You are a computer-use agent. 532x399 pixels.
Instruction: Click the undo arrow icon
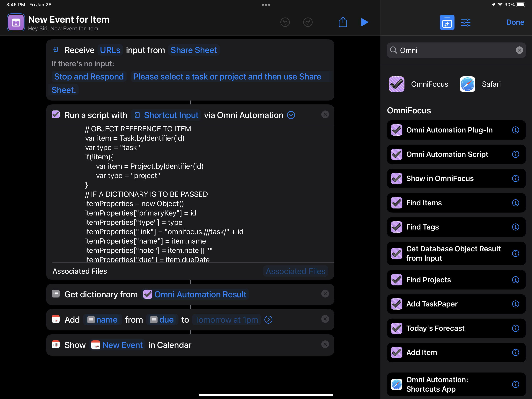[x=285, y=22]
